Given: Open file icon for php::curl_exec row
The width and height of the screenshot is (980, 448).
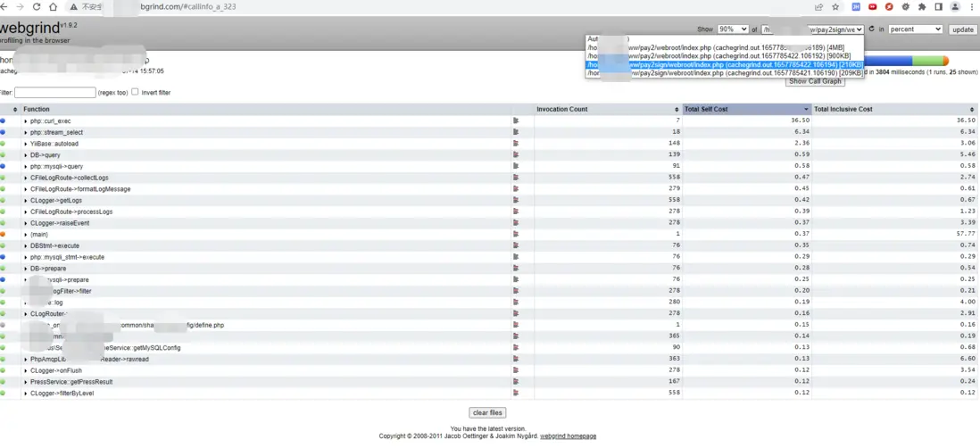Looking at the screenshot, I should [x=516, y=120].
